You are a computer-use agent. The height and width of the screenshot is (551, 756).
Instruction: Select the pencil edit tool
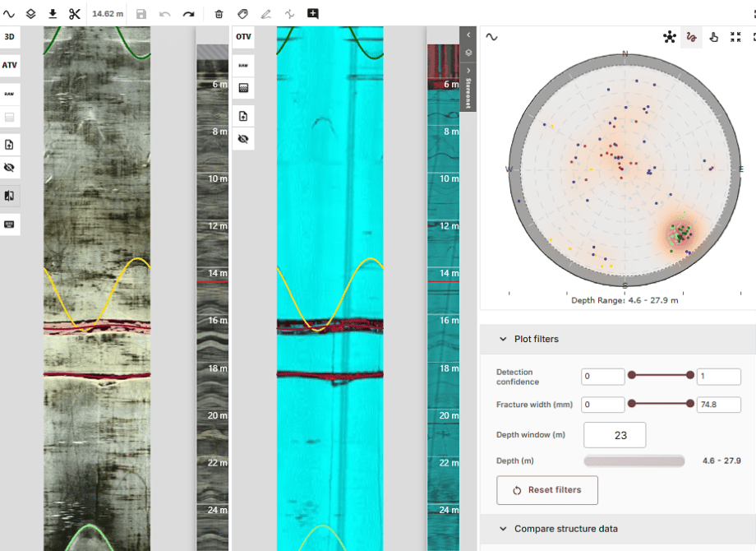pos(265,14)
